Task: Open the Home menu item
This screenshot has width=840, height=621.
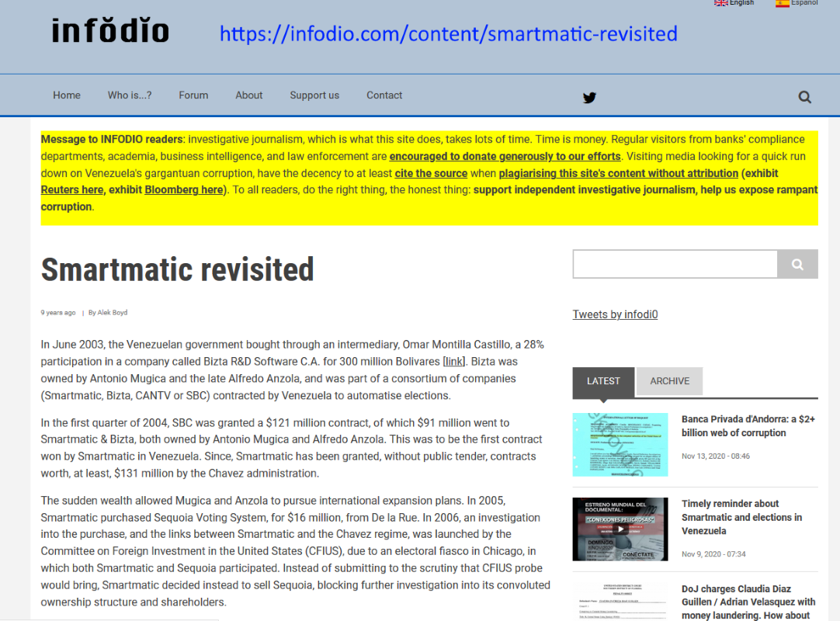Action: 67,95
